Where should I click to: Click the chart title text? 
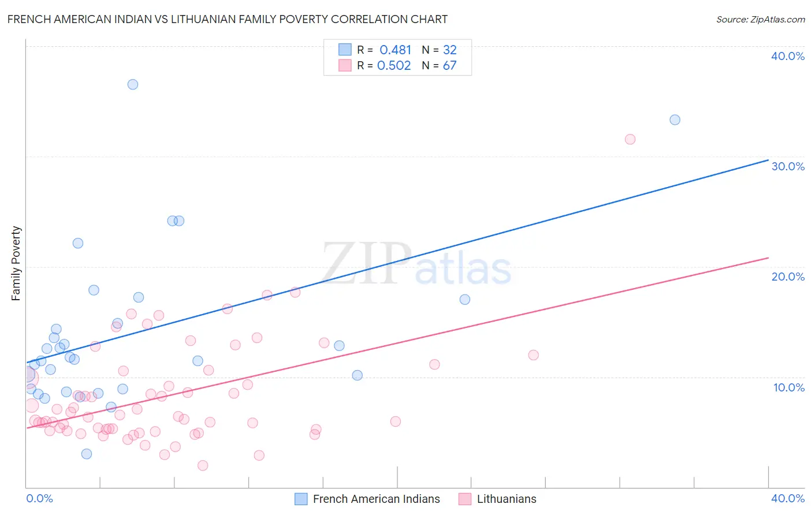pyautogui.click(x=228, y=19)
